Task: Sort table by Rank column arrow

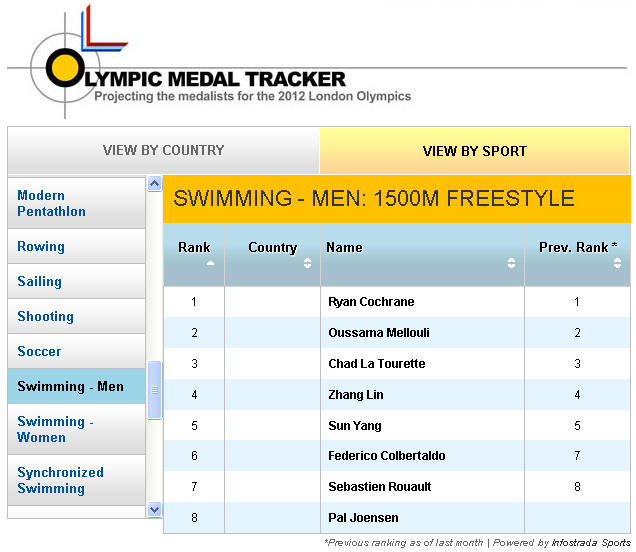Action: 211,263
